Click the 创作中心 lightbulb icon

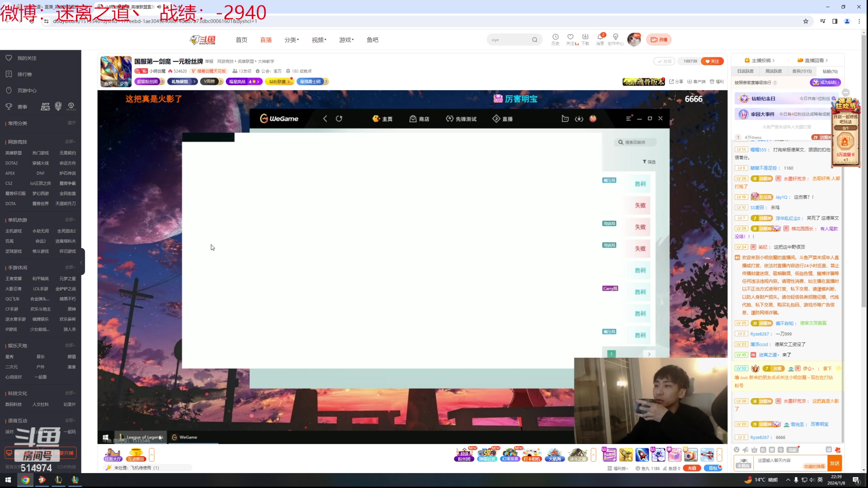click(x=615, y=37)
